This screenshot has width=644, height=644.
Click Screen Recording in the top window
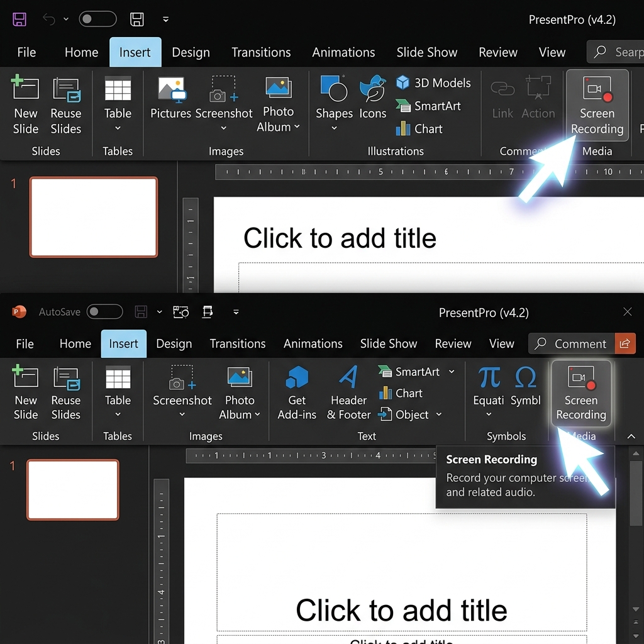597,106
